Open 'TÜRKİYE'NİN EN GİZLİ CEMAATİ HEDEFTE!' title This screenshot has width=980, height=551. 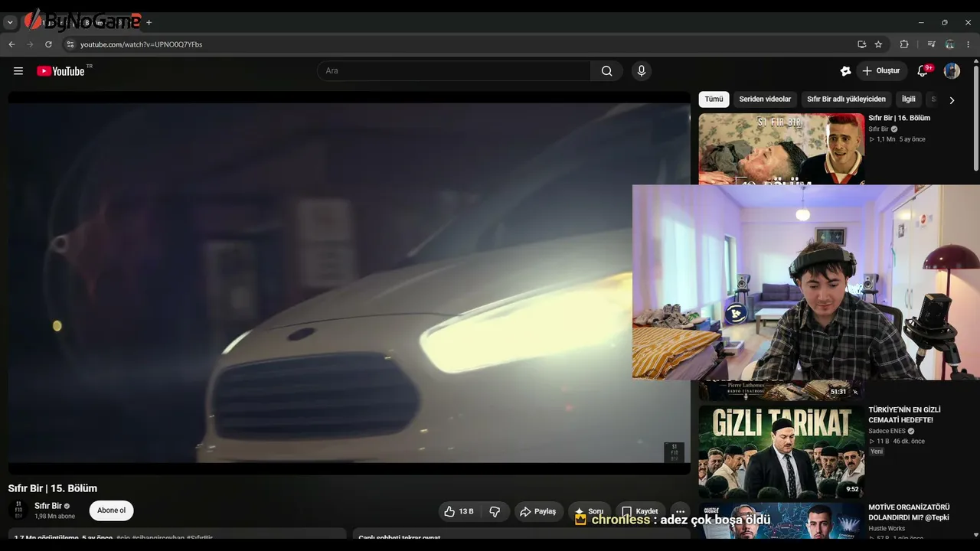pyautogui.click(x=905, y=415)
